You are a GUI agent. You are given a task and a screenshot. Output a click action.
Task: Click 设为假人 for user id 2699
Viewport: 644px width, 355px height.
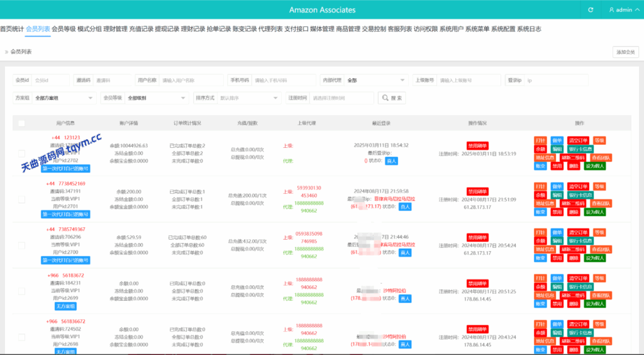pos(595,303)
